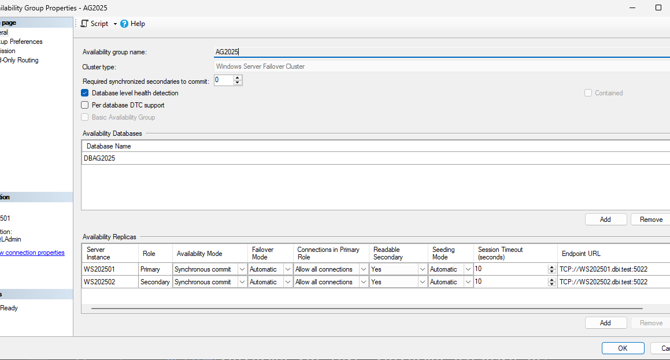This screenshot has height=360, width=670.
Task: Open the view connection properties link
Action: 32,253
